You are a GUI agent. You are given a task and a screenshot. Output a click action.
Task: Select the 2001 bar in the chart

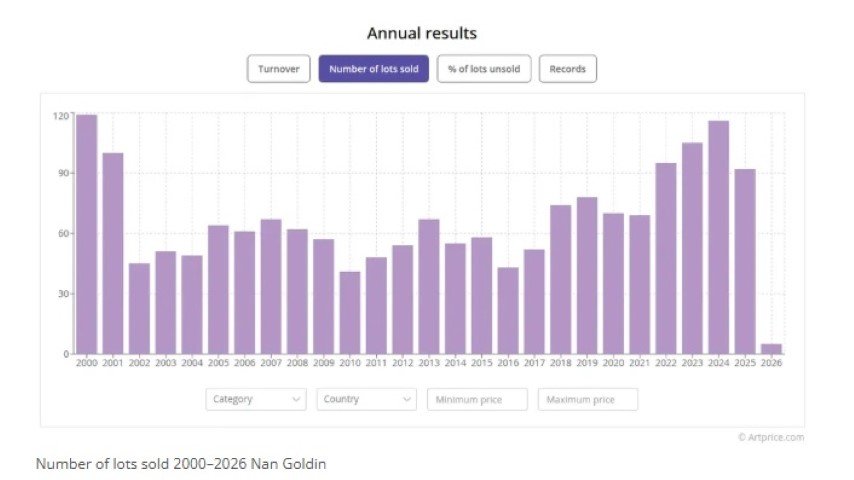[x=113, y=254]
